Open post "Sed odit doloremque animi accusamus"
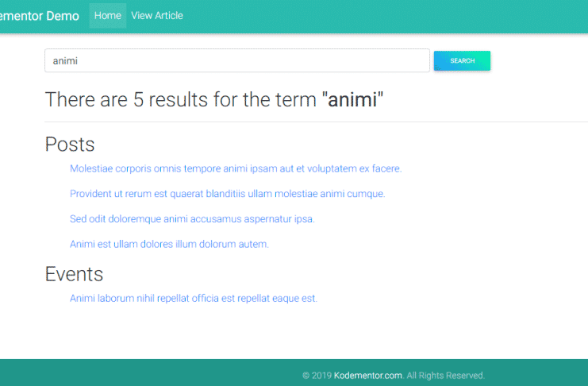 click(192, 219)
